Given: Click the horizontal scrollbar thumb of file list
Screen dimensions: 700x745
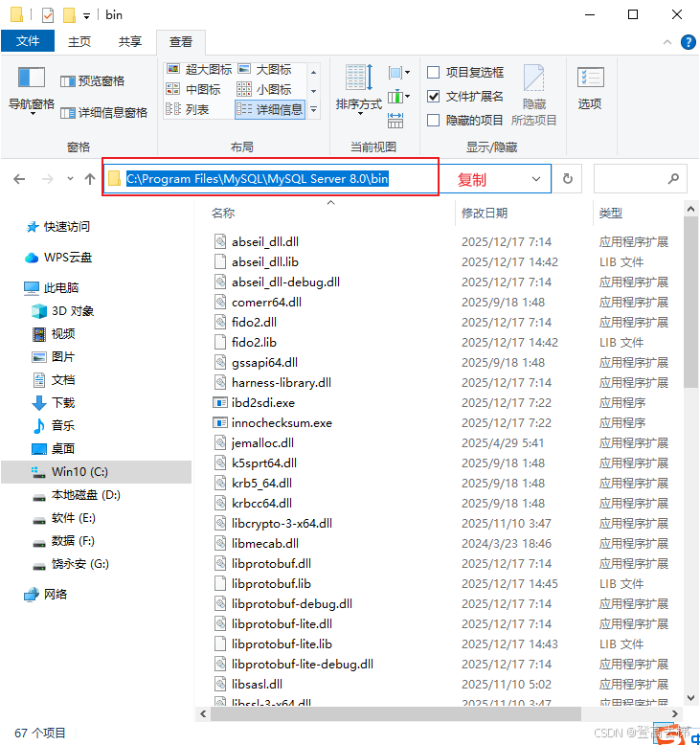Looking at the screenshot, I should 395,713.
